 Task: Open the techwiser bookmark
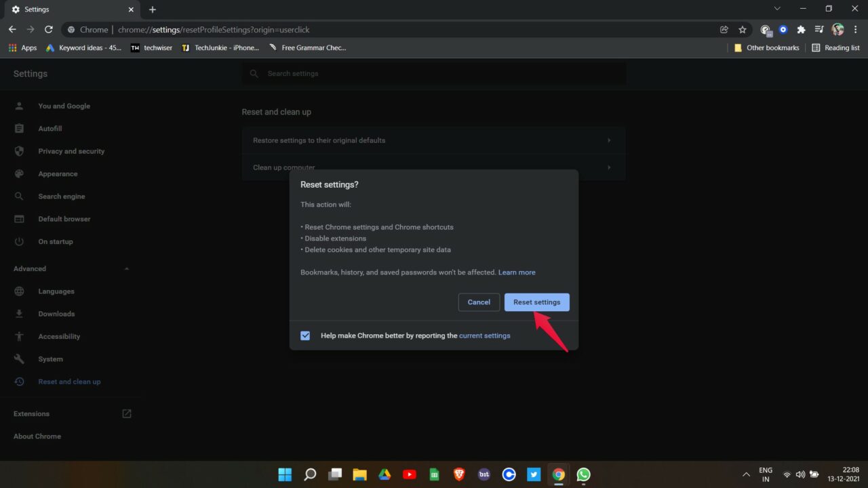(x=152, y=48)
